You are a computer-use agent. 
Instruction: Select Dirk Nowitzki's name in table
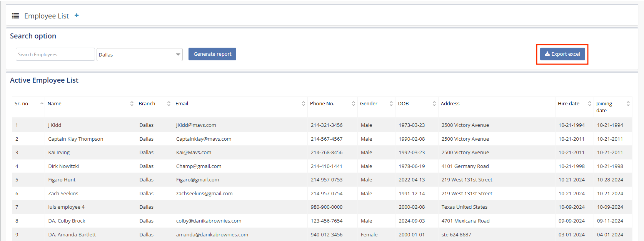click(63, 166)
